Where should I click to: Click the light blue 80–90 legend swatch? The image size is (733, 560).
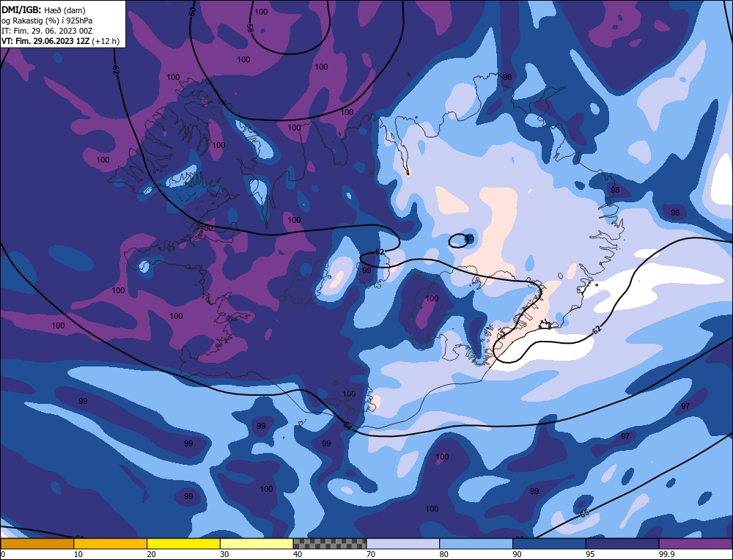tap(476, 543)
